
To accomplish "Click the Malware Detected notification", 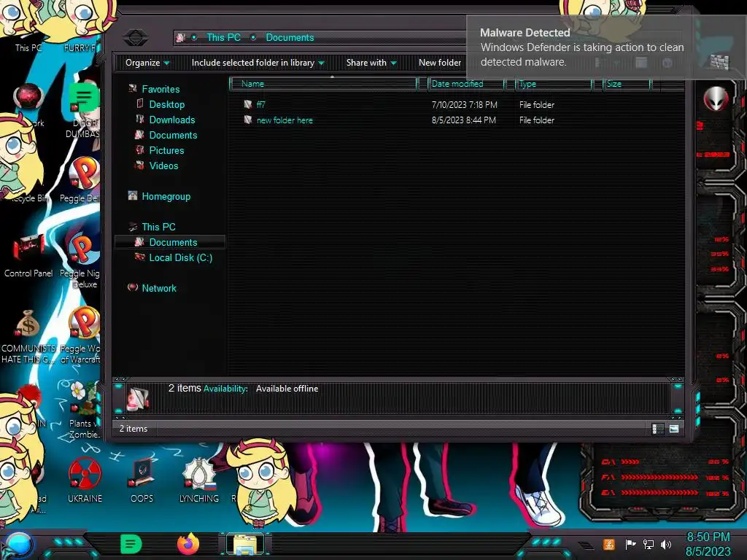I will point(606,47).
